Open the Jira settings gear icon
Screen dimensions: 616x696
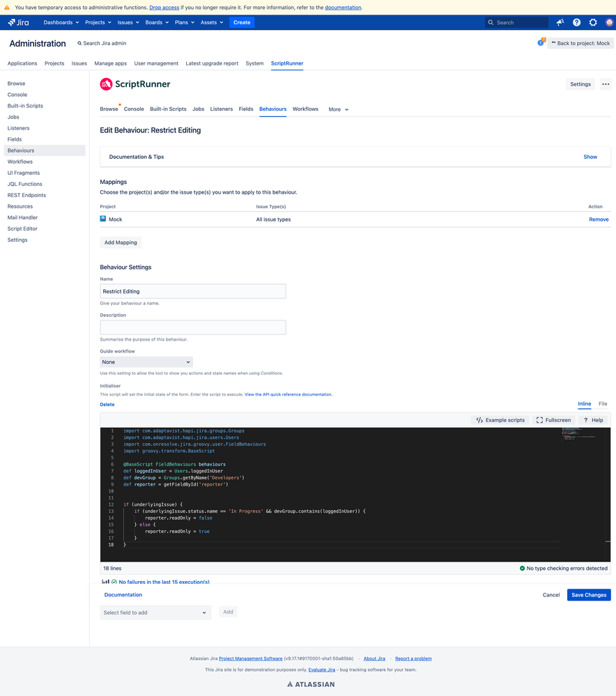pos(593,22)
